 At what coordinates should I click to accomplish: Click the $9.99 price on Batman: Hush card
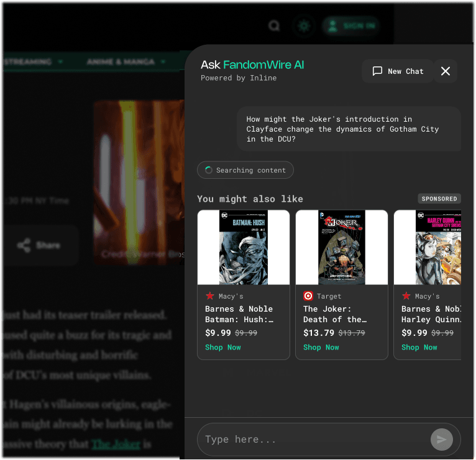[x=218, y=333]
